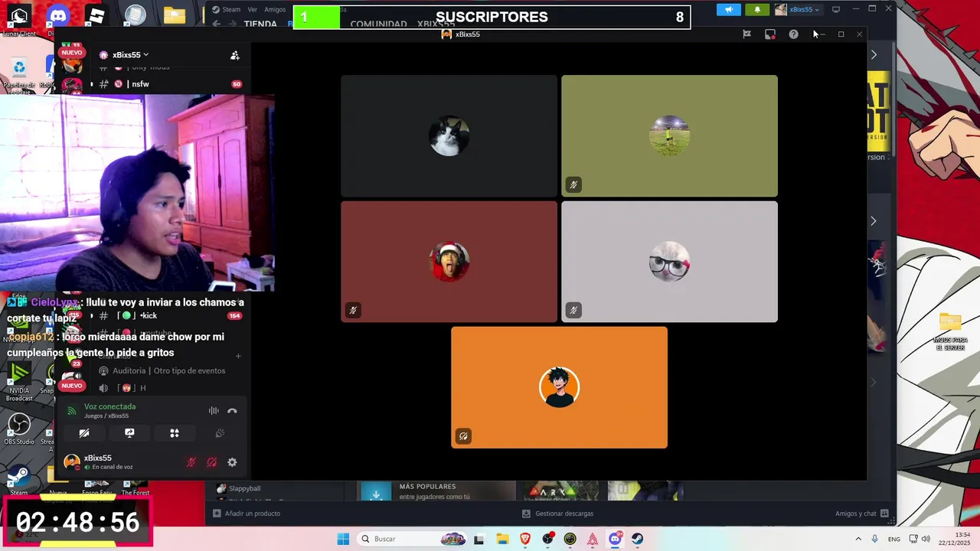Open OBS Studio desktop shortcut
This screenshot has width=980, height=551.
tap(19, 429)
